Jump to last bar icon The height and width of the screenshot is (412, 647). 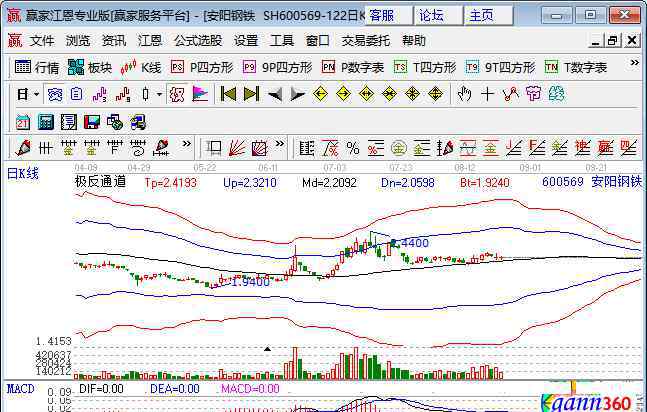tap(251, 95)
